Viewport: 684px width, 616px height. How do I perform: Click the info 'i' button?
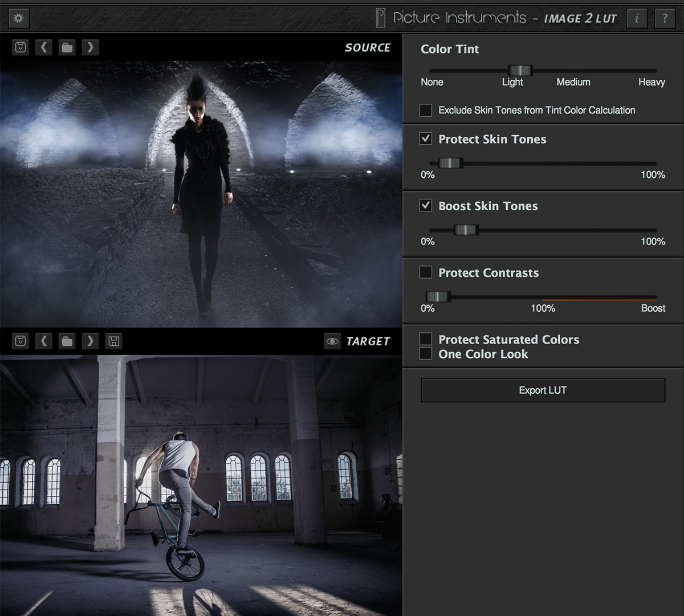pyautogui.click(x=637, y=18)
